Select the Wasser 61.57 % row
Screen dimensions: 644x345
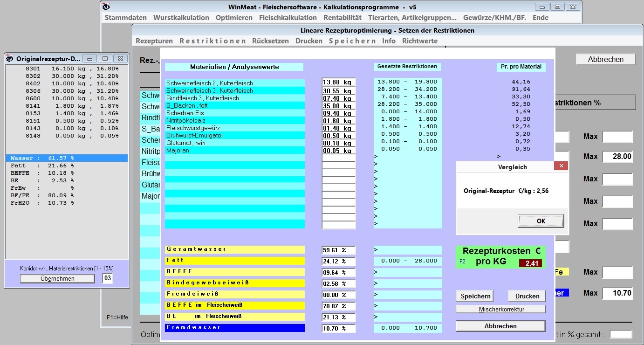(x=67, y=159)
